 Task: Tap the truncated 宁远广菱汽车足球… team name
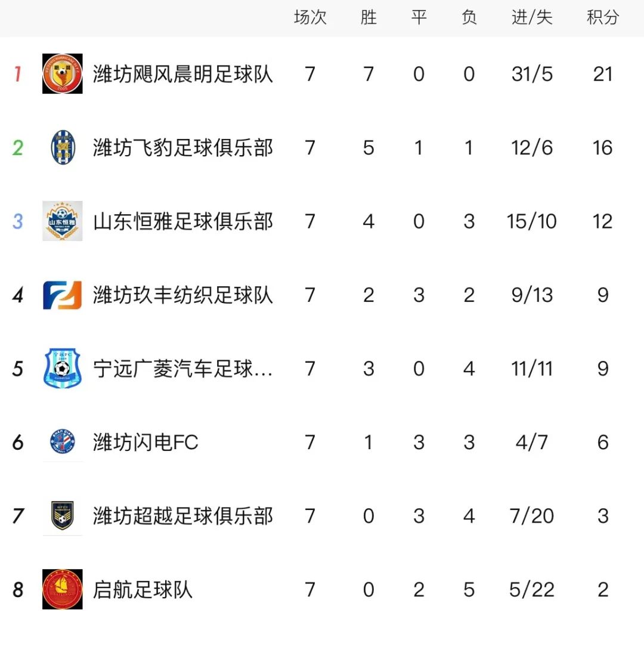coord(183,369)
